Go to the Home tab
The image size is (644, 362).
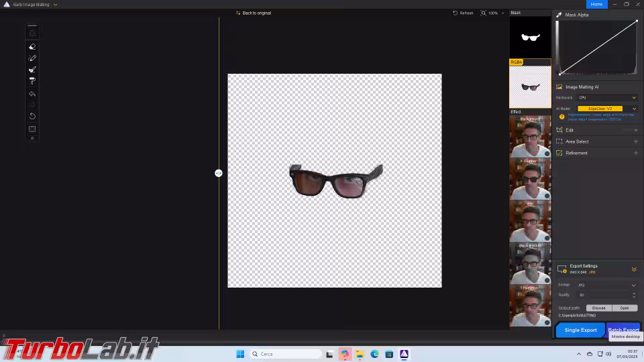pyautogui.click(x=596, y=4)
